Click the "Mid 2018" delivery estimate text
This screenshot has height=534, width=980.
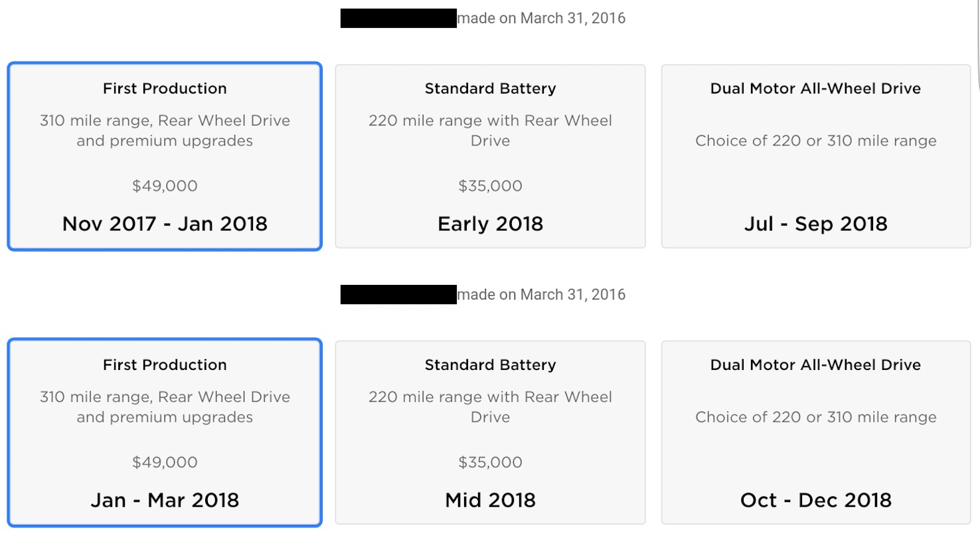pyautogui.click(x=490, y=500)
